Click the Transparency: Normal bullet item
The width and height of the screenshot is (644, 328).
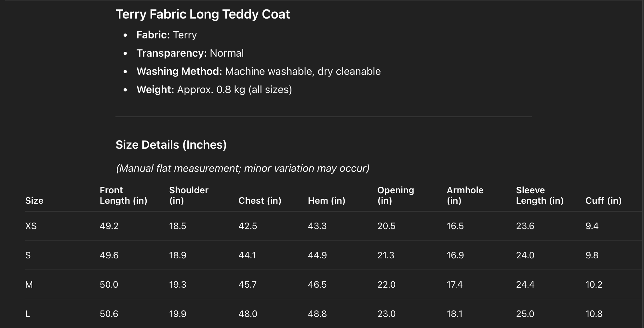click(190, 53)
